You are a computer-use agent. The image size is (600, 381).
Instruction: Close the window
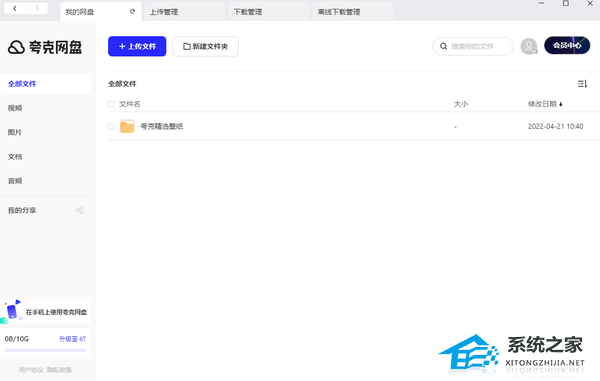[x=590, y=3]
